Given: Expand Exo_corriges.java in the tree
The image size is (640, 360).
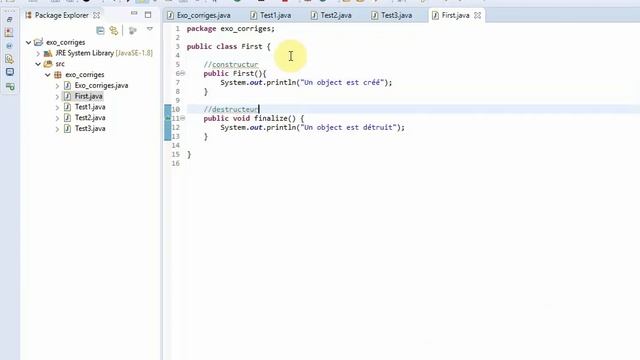Looking at the screenshot, I should (57, 86).
